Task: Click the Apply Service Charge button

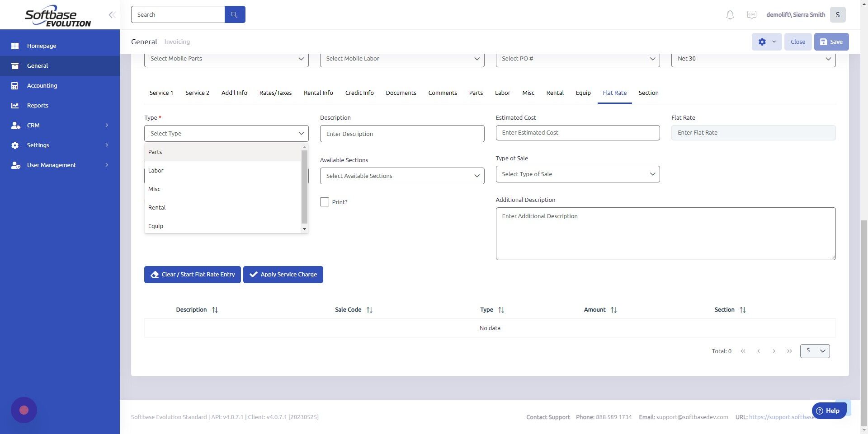Action: point(283,274)
